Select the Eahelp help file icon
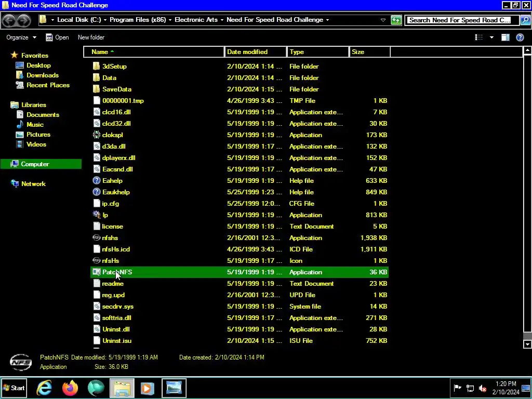 tap(96, 180)
